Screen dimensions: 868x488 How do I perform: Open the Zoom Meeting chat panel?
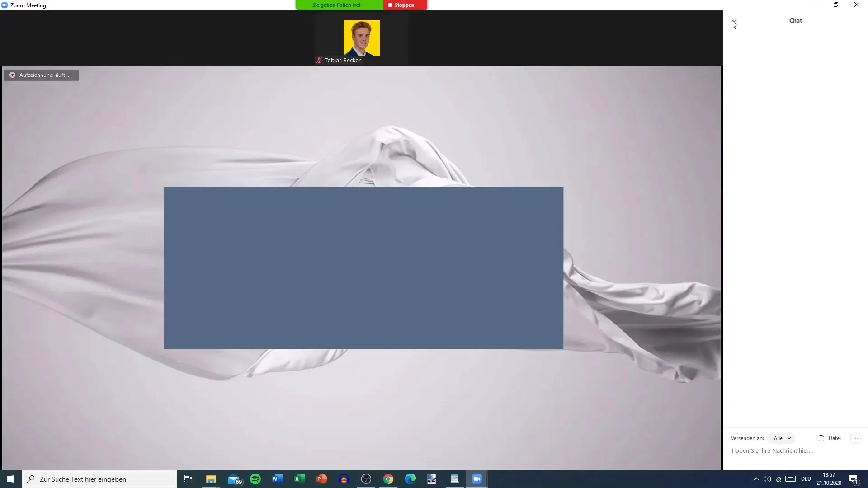point(795,20)
